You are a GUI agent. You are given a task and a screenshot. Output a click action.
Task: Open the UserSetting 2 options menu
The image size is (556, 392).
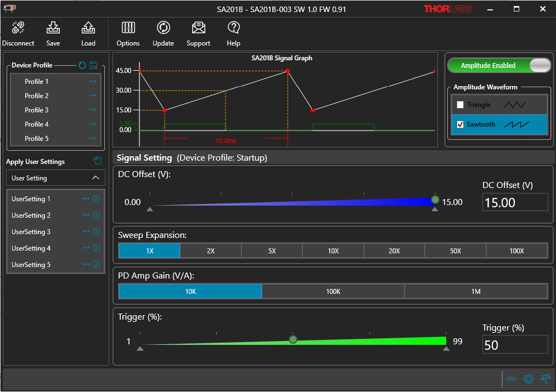[86, 215]
